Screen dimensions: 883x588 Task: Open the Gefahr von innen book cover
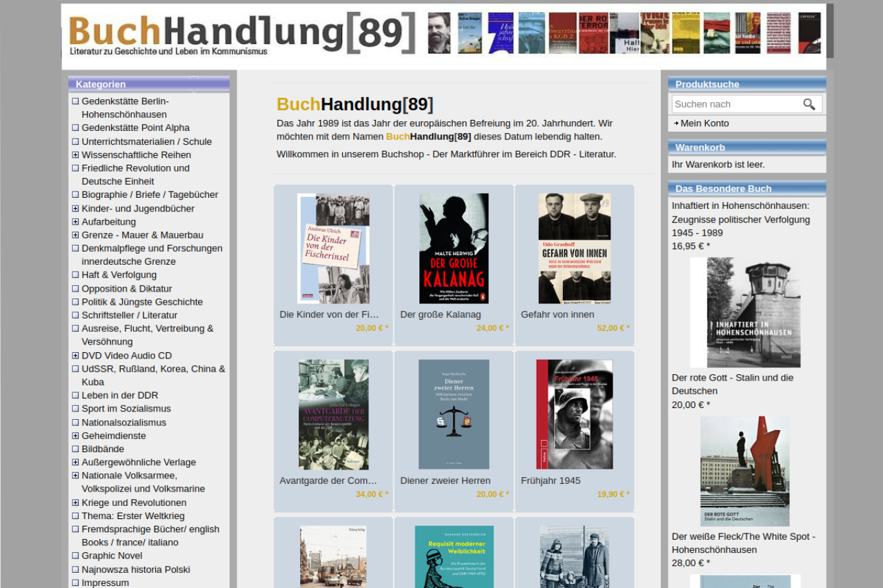575,248
